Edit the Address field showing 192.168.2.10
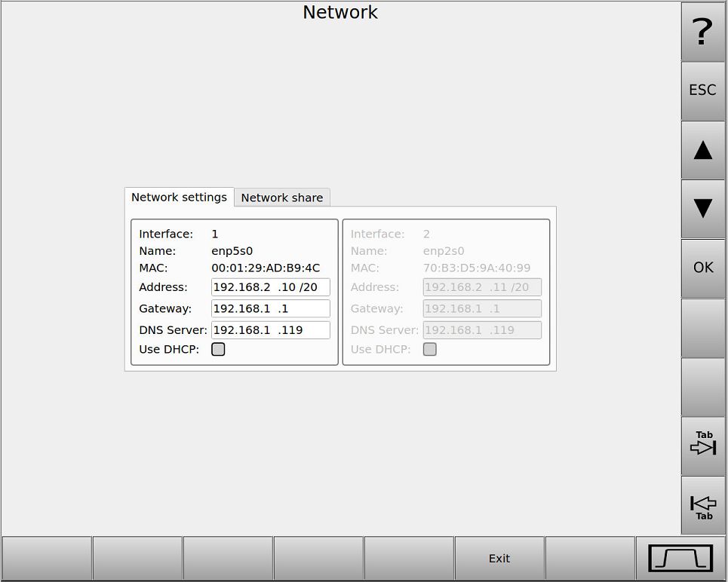Viewport: 728px width, 582px height. point(270,287)
